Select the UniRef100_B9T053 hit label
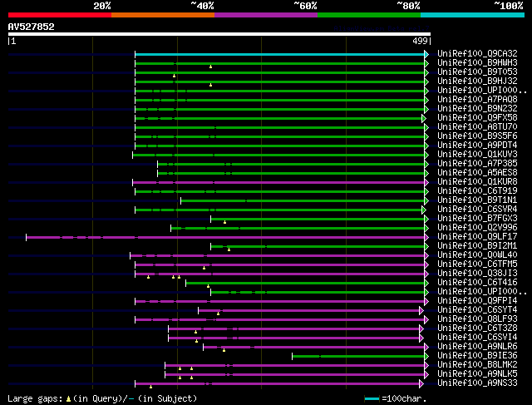The height and width of the screenshot is (405, 532). 477,72
